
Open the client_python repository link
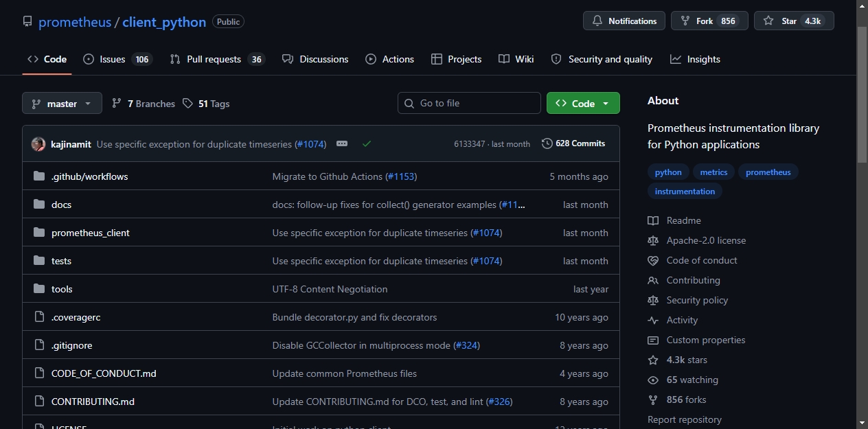pyautogui.click(x=164, y=22)
